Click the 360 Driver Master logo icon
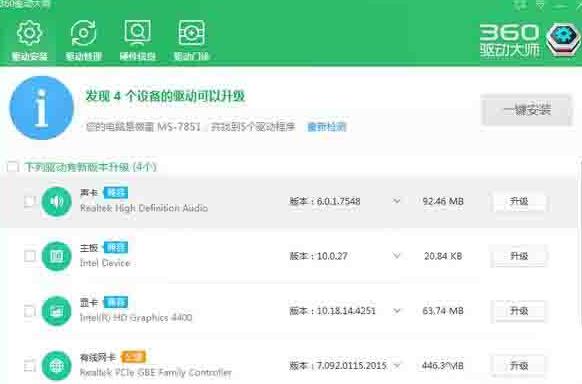Image resolution: width=582 pixels, height=384 pixels. tap(563, 39)
